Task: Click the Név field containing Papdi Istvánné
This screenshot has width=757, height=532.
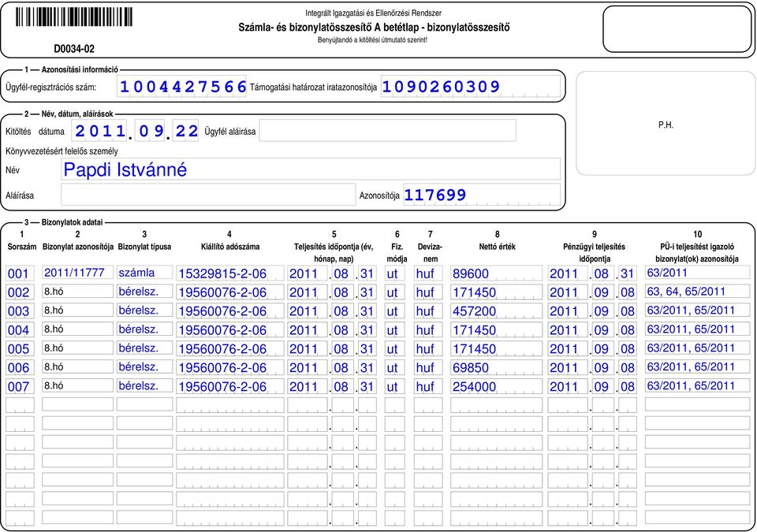Action: [x=311, y=169]
